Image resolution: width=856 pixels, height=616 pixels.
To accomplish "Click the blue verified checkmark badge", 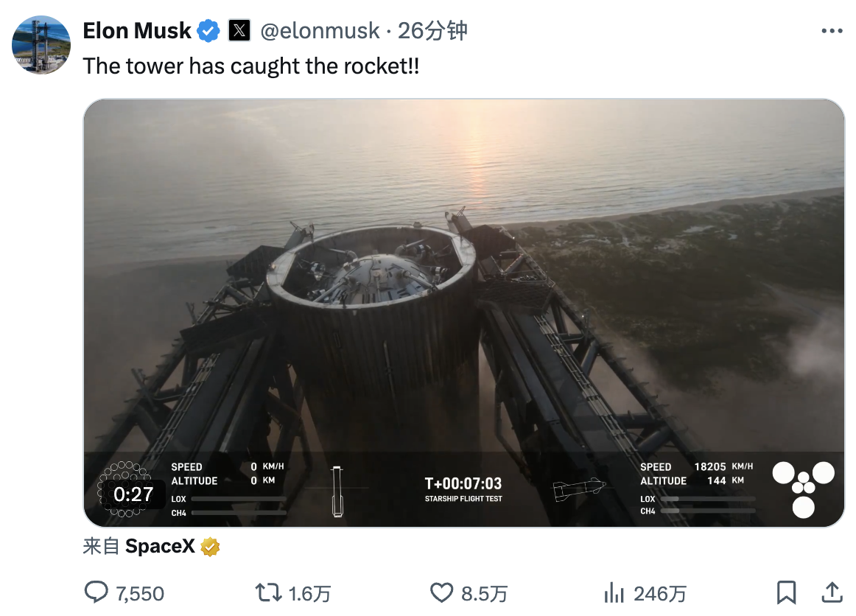I will coord(209,31).
